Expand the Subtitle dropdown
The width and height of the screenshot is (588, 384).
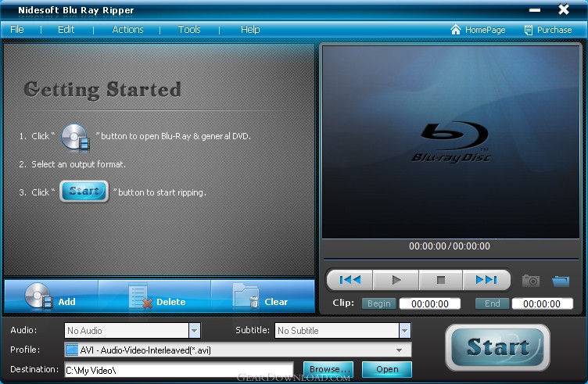click(x=404, y=330)
